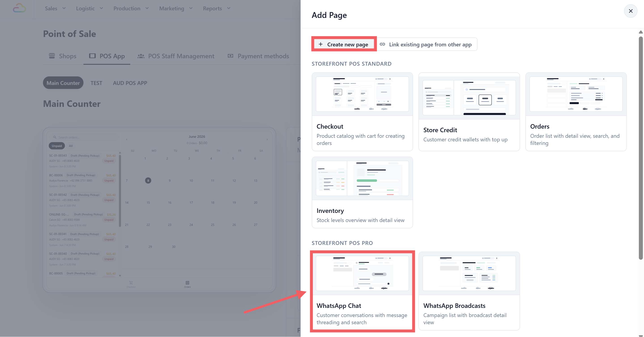
Task: Switch to the Shops tab
Action: point(63,56)
